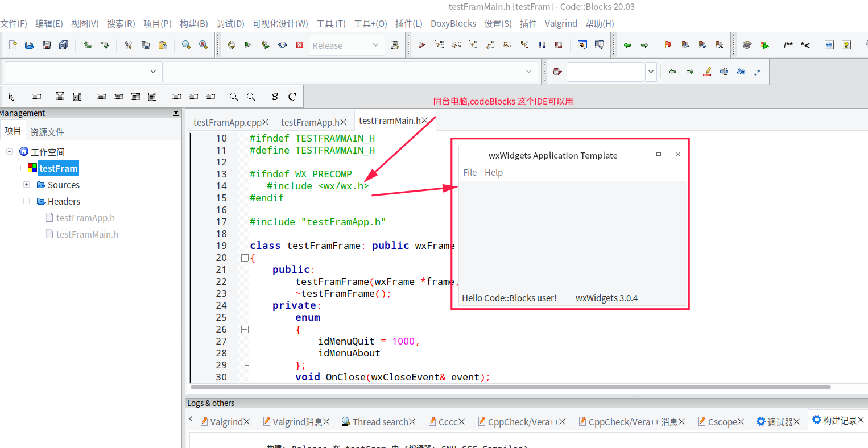This screenshot has height=448, width=868.
Task: Save all files using the multi-disk icon
Action: tap(64, 45)
